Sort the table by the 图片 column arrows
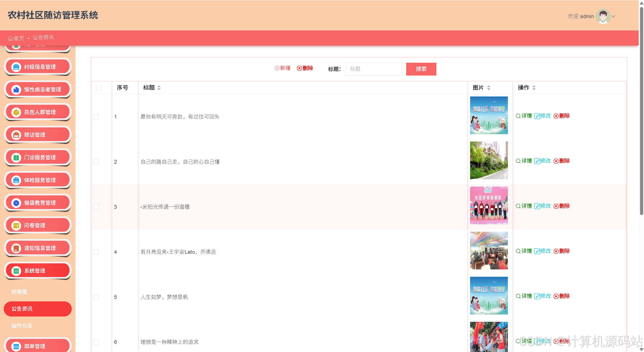 pyautogui.click(x=489, y=88)
